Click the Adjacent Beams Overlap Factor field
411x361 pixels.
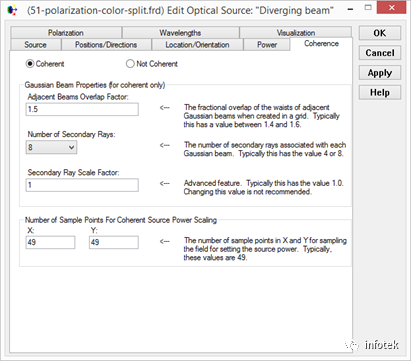pyautogui.click(x=82, y=109)
